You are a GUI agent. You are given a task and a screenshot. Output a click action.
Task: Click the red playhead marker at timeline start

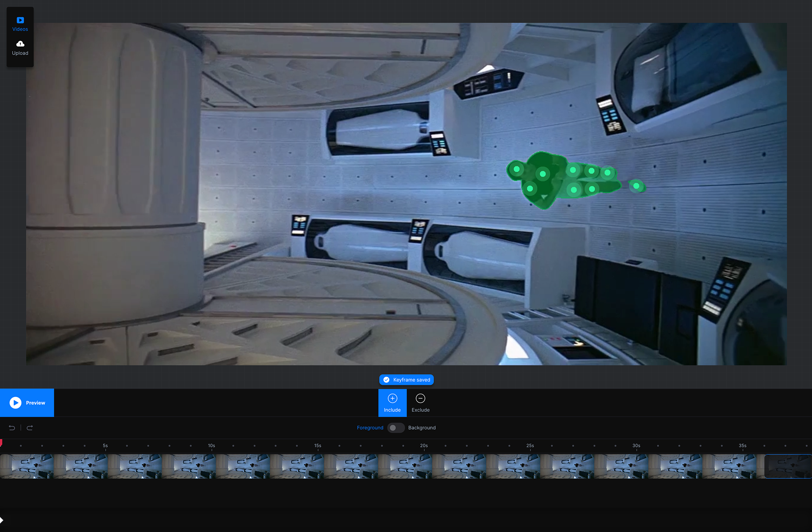(x=1, y=443)
